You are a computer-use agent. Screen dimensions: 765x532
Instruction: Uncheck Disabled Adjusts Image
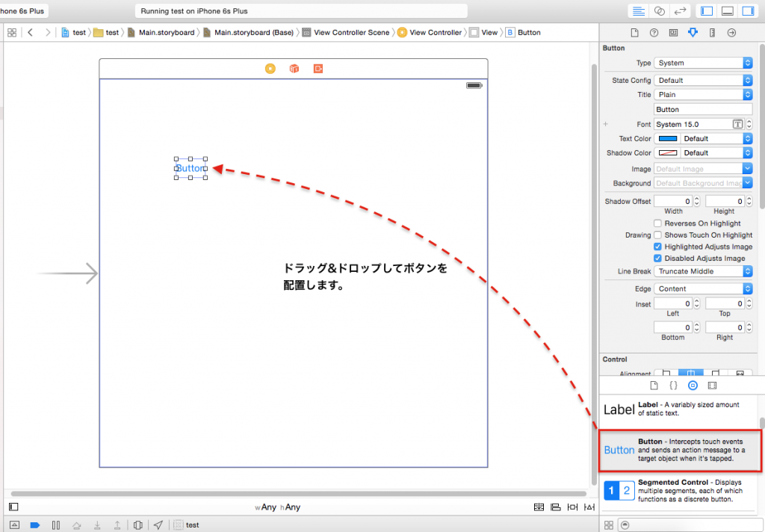coord(657,259)
